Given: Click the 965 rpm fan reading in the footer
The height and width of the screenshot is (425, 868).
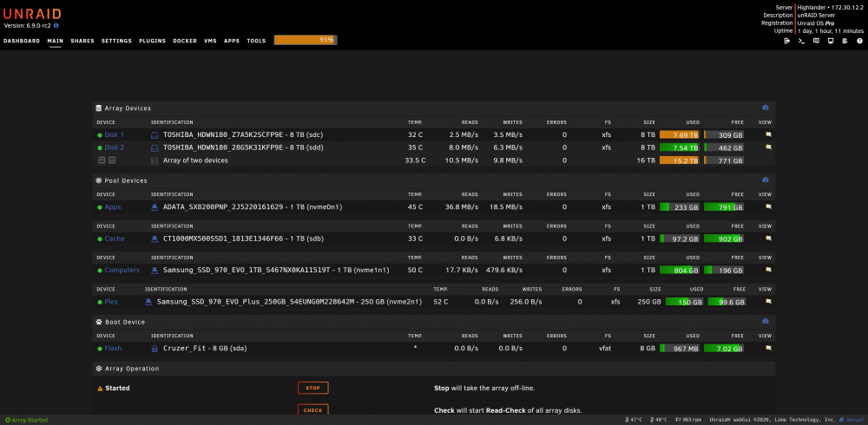Looking at the screenshot, I should (x=690, y=420).
